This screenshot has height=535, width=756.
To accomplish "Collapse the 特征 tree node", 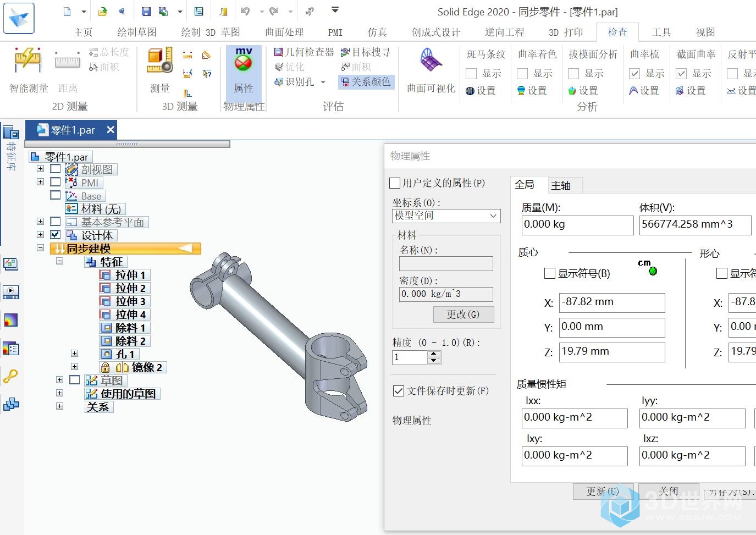I will click(x=60, y=261).
